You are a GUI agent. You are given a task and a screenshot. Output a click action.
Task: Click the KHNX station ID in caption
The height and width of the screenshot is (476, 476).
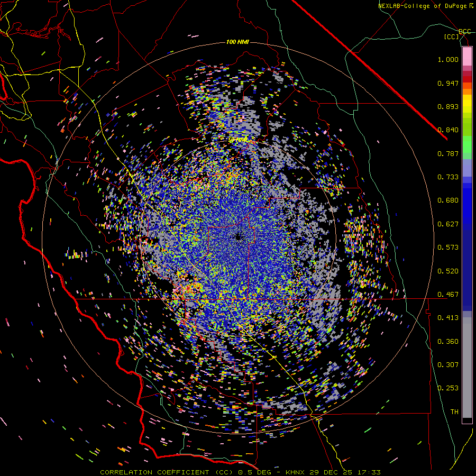(296, 472)
